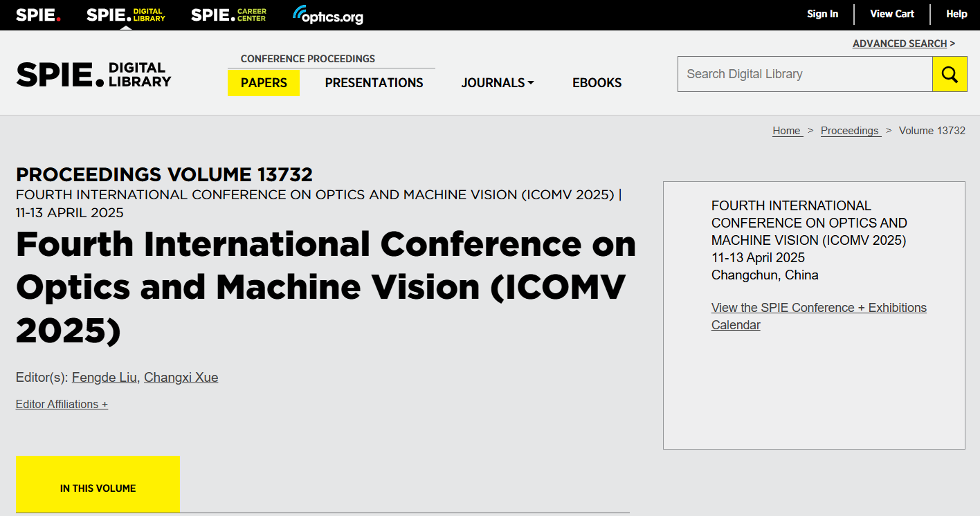Viewport: 980px width, 516px height.
Task: Open the eBooks section
Action: point(597,83)
